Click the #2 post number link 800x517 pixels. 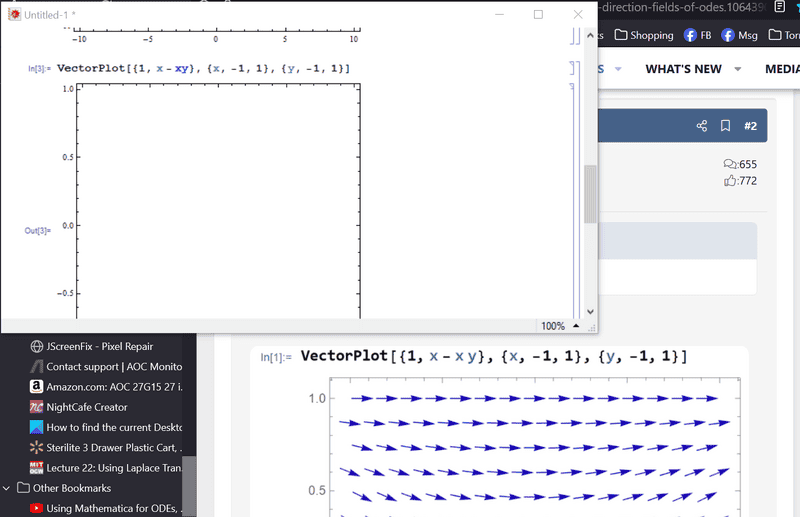click(x=750, y=126)
